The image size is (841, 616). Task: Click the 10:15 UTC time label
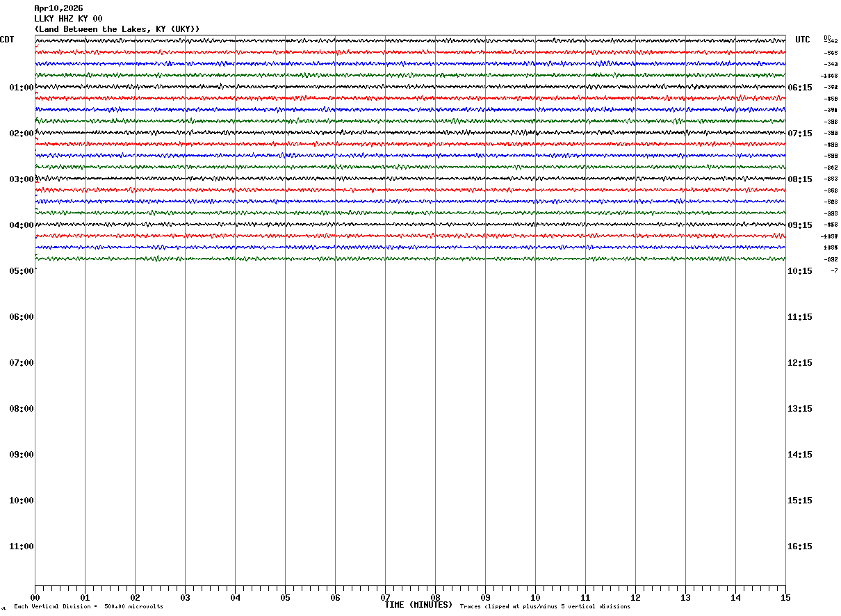coord(800,271)
